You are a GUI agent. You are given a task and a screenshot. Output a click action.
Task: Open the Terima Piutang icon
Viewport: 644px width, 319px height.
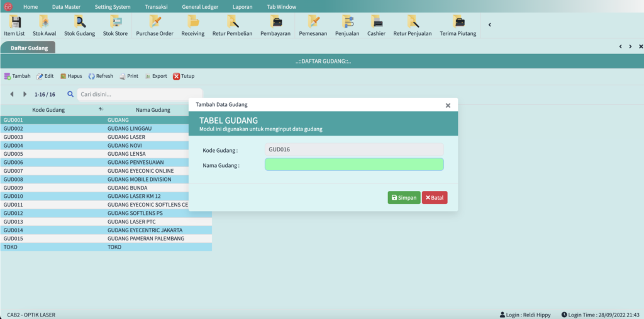[x=458, y=25]
